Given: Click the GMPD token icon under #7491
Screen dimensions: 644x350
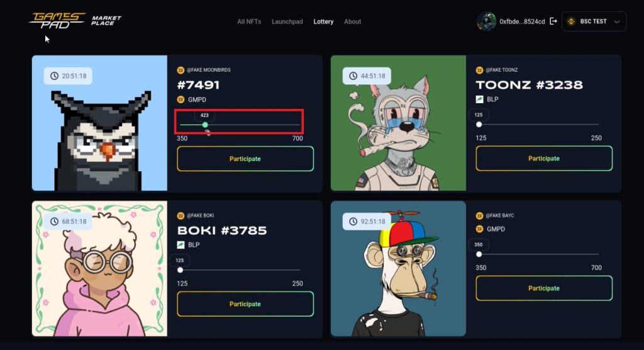Looking at the screenshot, I should (180, 99).
